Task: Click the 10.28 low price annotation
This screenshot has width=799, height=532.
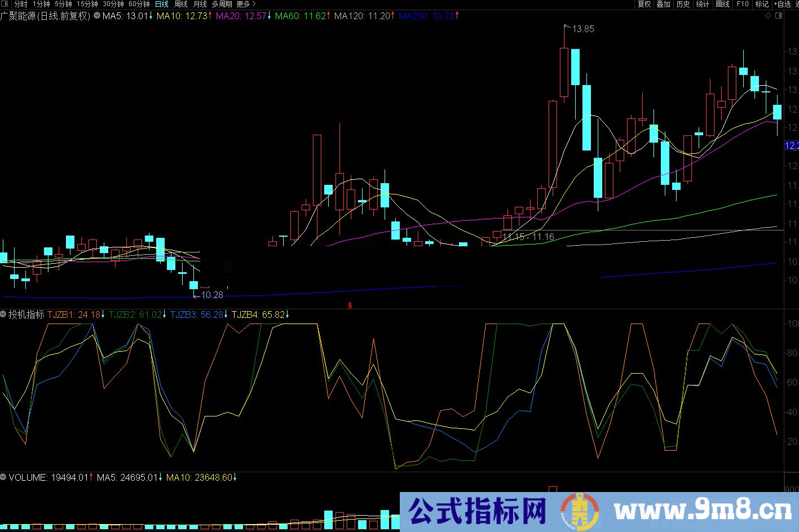Action: click(212, 295)
